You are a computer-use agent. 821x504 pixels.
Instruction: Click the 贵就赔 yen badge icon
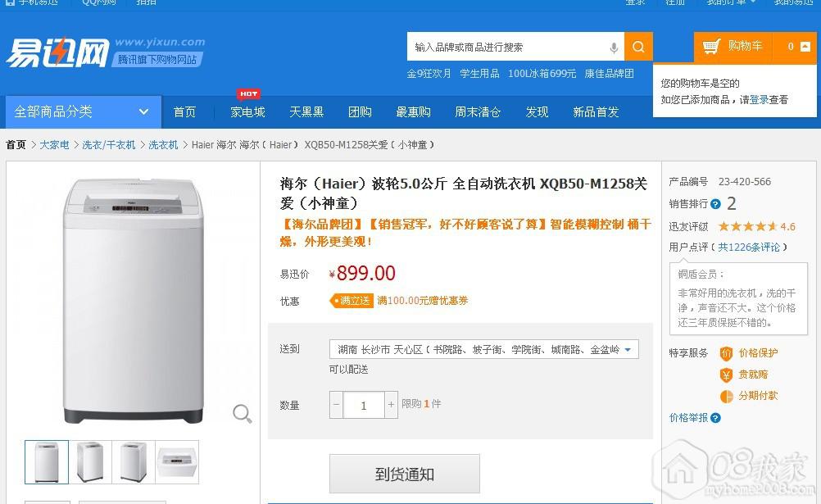pyautogui.click(x=726, y=375)
